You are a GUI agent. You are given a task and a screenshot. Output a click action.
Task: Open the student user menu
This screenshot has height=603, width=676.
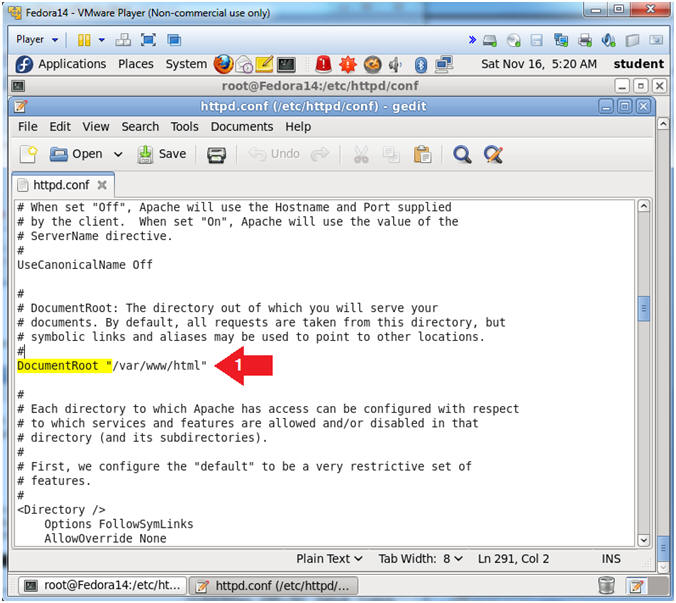click(x=638, y=64)
